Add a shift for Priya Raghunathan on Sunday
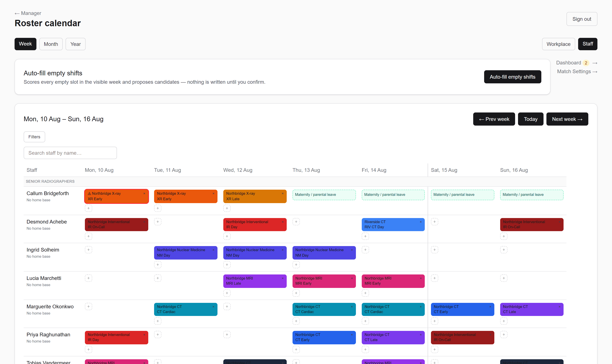 [504, 335]
